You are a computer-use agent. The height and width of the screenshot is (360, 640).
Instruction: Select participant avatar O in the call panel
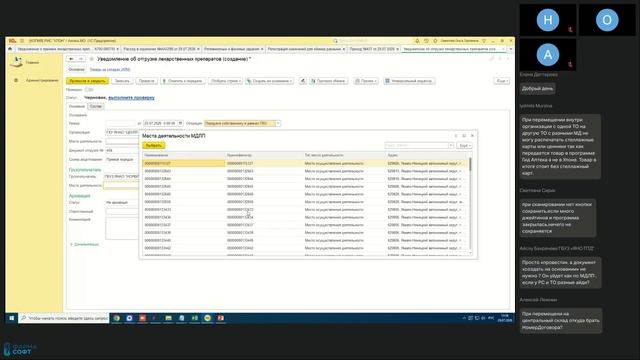click(607, 20)
